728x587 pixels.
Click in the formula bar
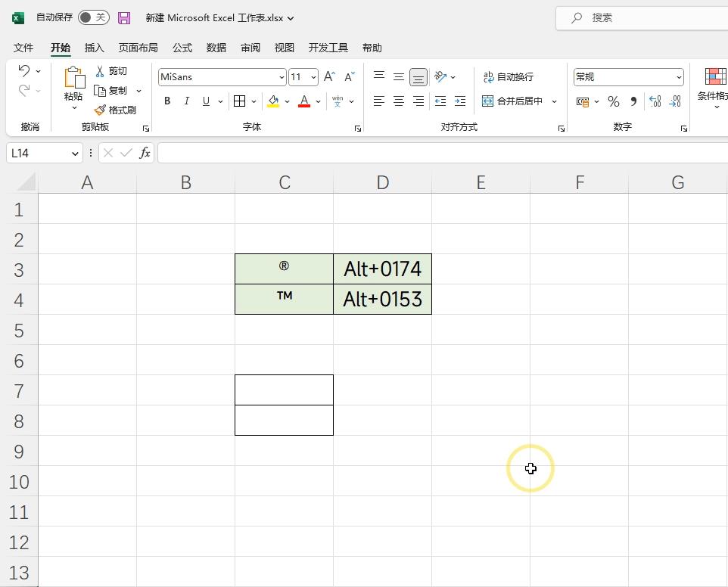443,153
